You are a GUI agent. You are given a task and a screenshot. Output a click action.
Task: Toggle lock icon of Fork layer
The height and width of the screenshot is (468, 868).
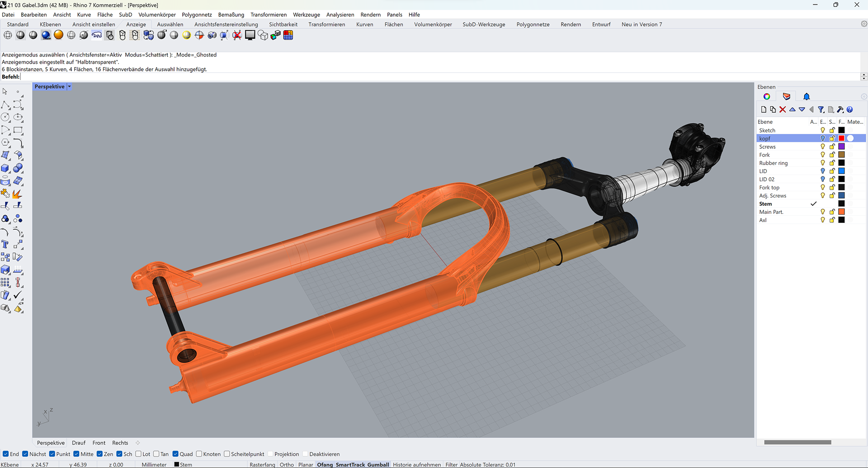pyautogui.click(x=832, y=155)
